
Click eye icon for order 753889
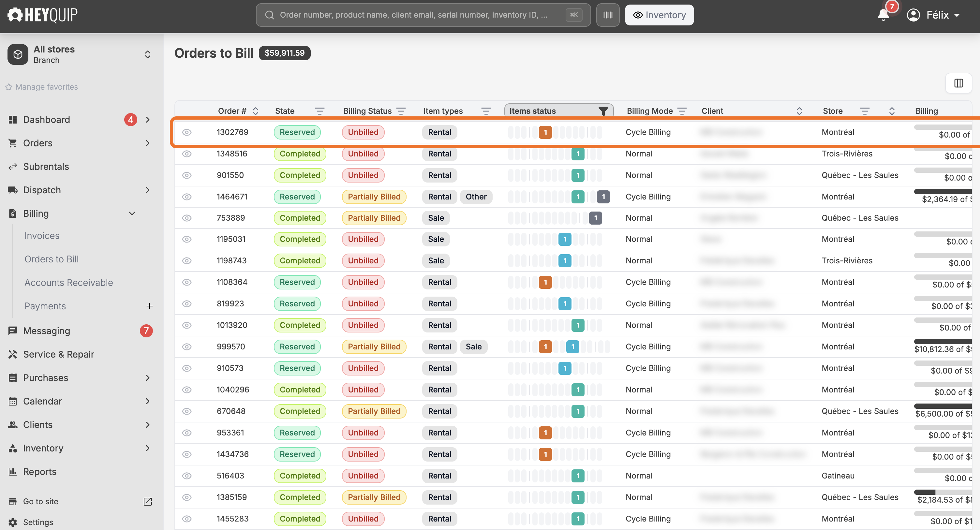(x=186, y=218)
